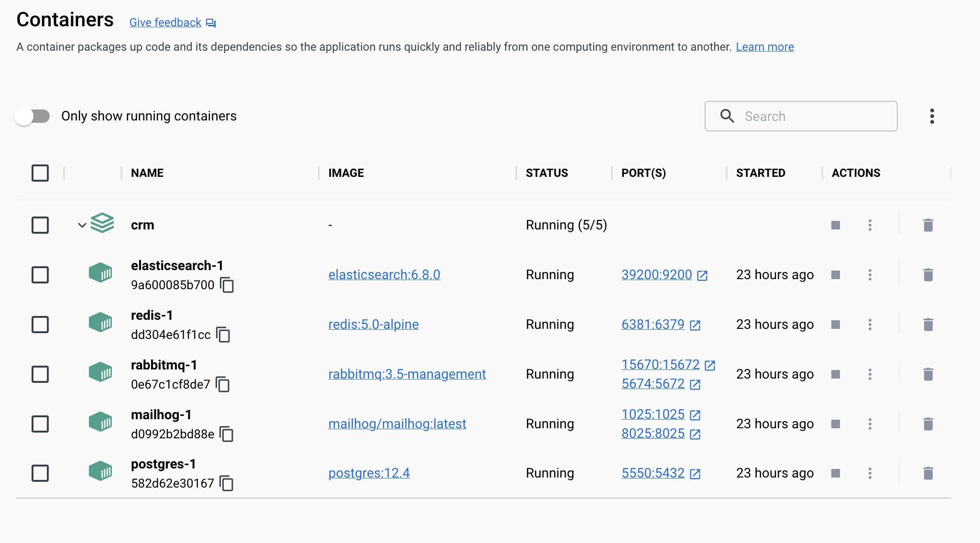Click the container Search field
This screenshot has height=543, width=980.
[801, 116]
